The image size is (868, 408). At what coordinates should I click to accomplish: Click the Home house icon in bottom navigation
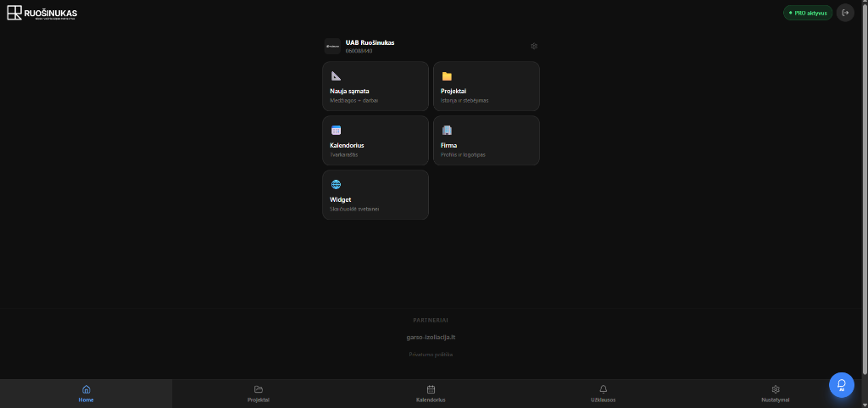(x=86, y=389)
